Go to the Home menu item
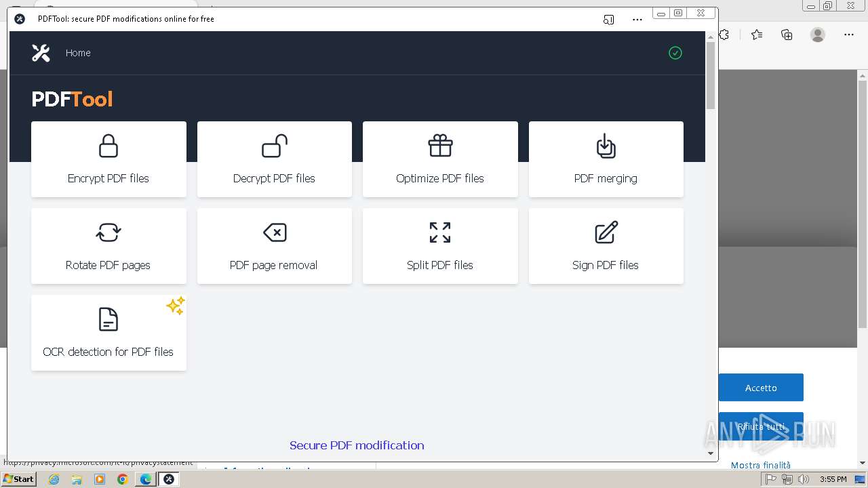This screenshot has height=488, width=868. point(78,53)
